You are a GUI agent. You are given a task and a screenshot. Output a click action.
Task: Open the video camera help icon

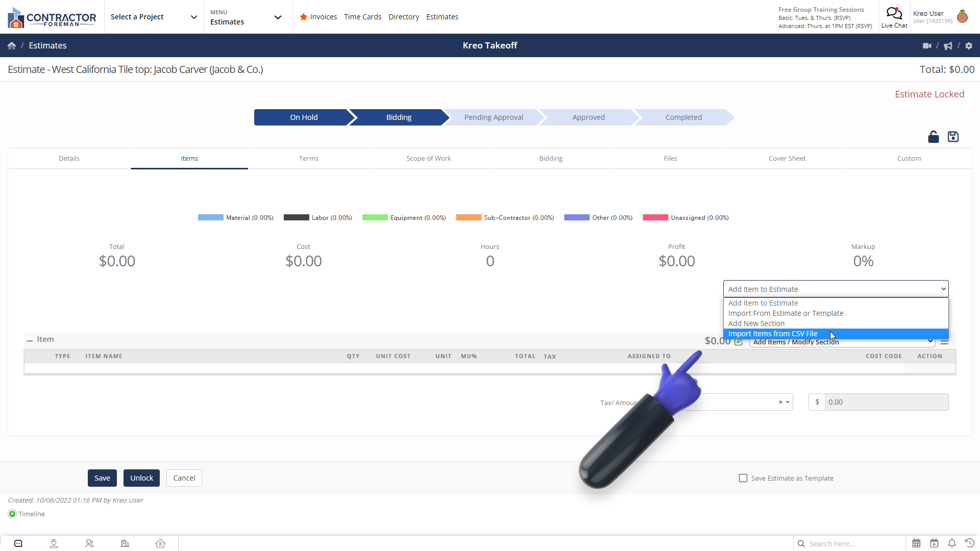pos(927,46)
